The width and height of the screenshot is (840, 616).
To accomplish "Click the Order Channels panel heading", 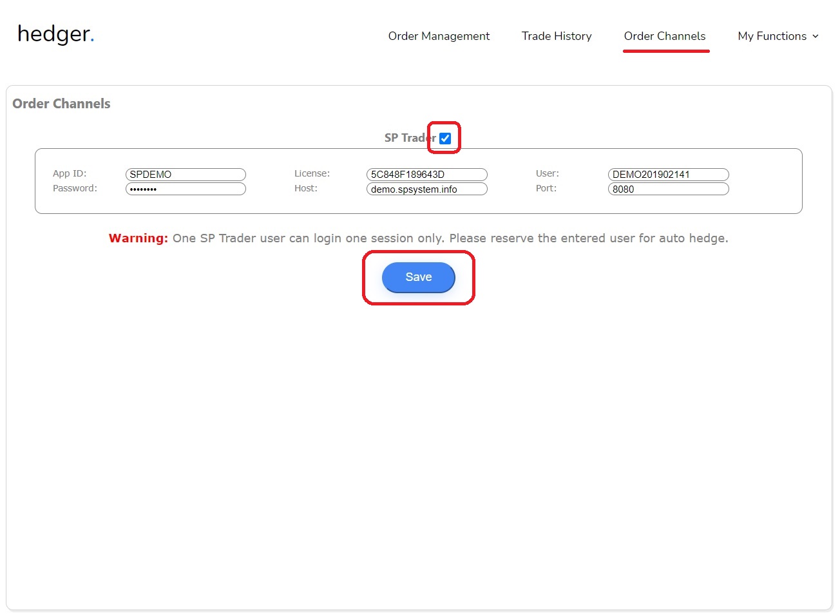I will [61, 104].
